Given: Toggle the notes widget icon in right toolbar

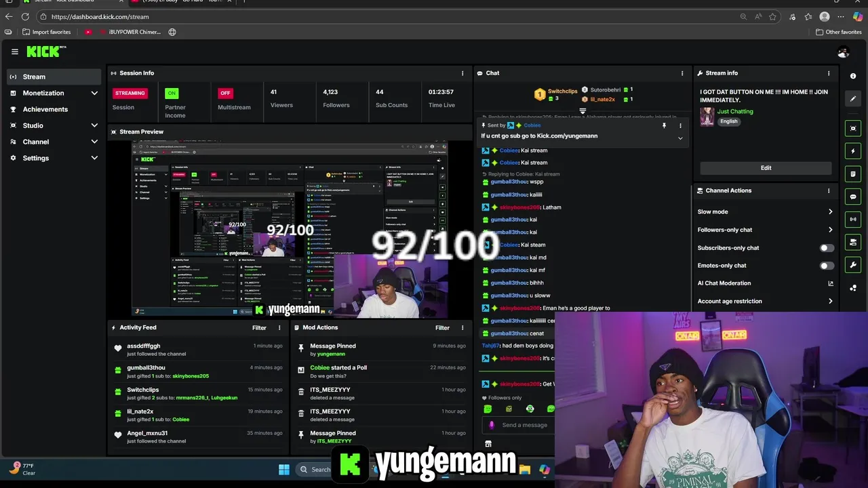Looking at the screenshot, I should tap(853, 174).
